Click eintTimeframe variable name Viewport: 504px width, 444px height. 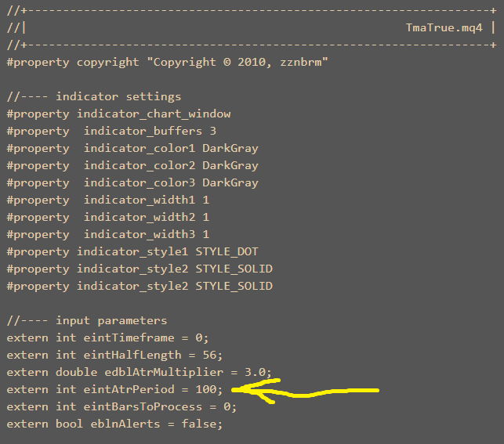point(129,338)
